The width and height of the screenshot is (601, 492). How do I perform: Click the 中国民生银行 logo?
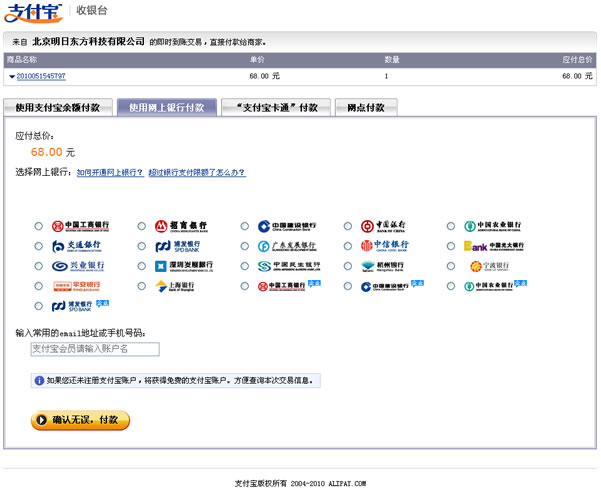tap(289, 266)
